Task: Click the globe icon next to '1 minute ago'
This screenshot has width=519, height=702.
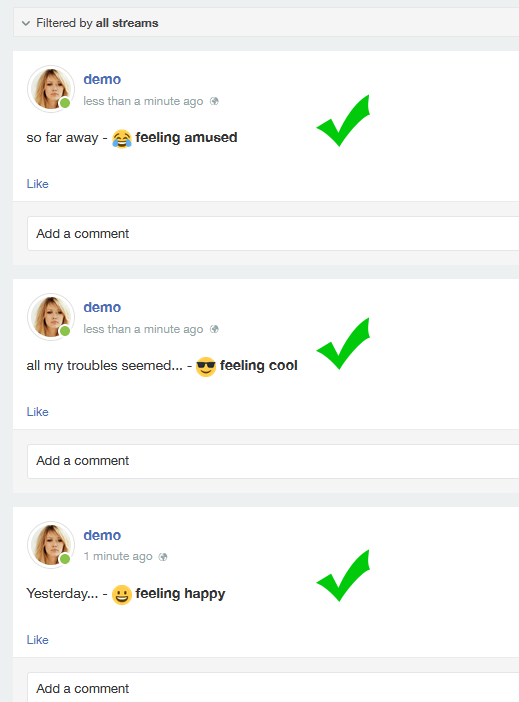Action: (163, 556)
